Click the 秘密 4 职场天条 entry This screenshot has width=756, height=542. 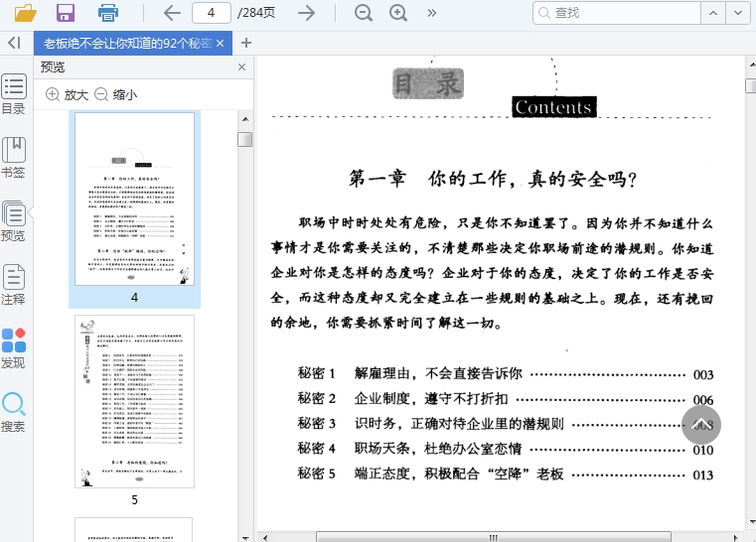pos(506,449)
